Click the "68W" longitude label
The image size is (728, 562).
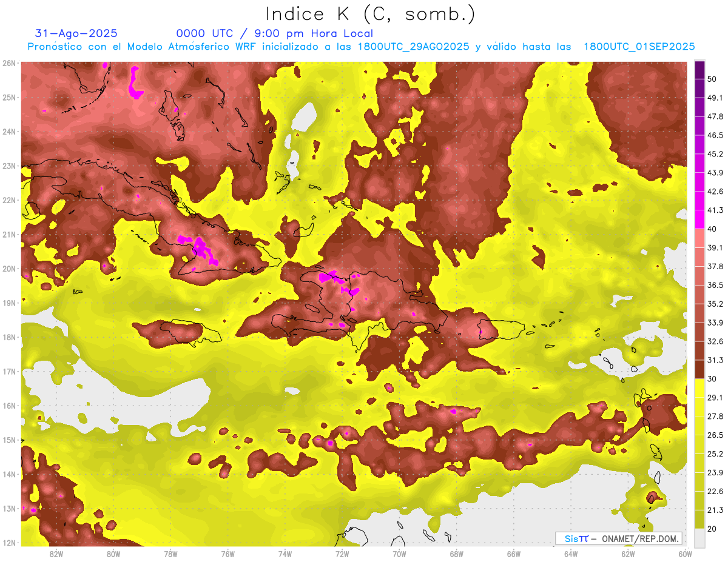[457, 554]
